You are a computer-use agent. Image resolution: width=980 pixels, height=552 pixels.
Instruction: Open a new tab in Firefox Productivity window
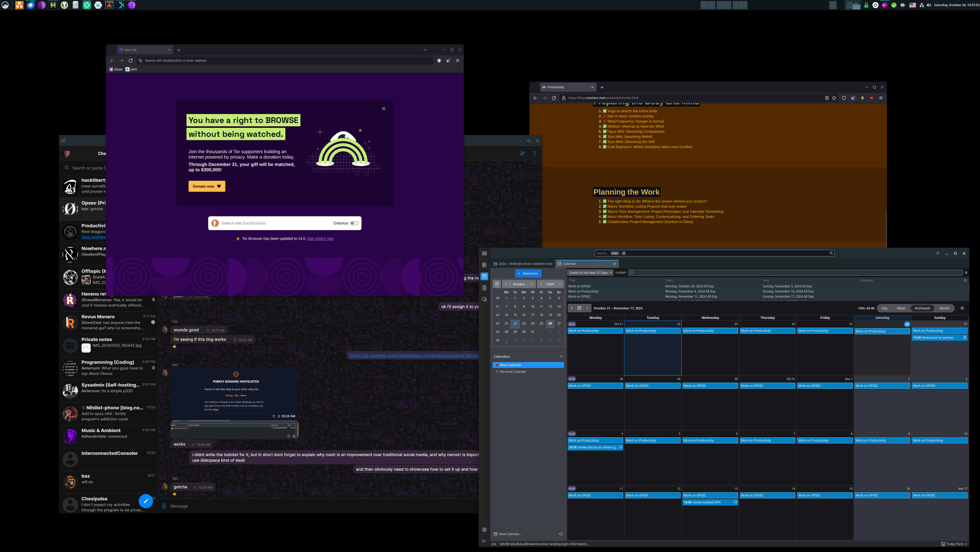pos(602,87)
